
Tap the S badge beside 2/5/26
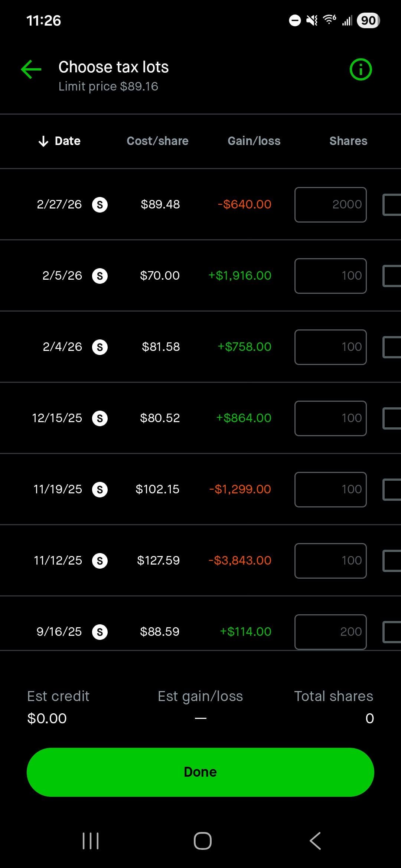point(100,276)
